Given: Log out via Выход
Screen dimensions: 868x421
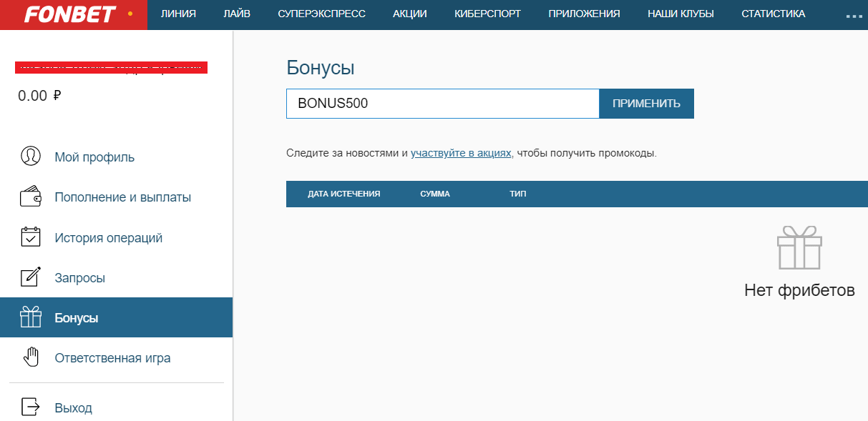Looking at the screenshot, I should [73, 408].
